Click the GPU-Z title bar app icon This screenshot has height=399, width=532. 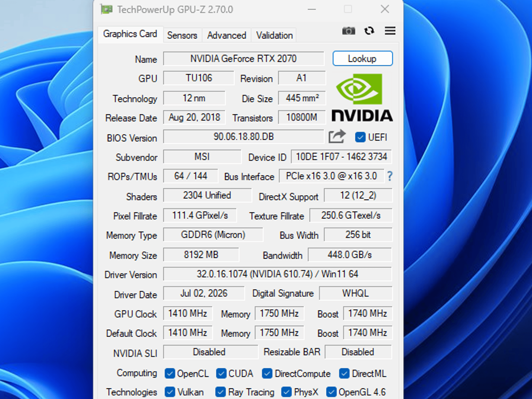click(107, 10)
